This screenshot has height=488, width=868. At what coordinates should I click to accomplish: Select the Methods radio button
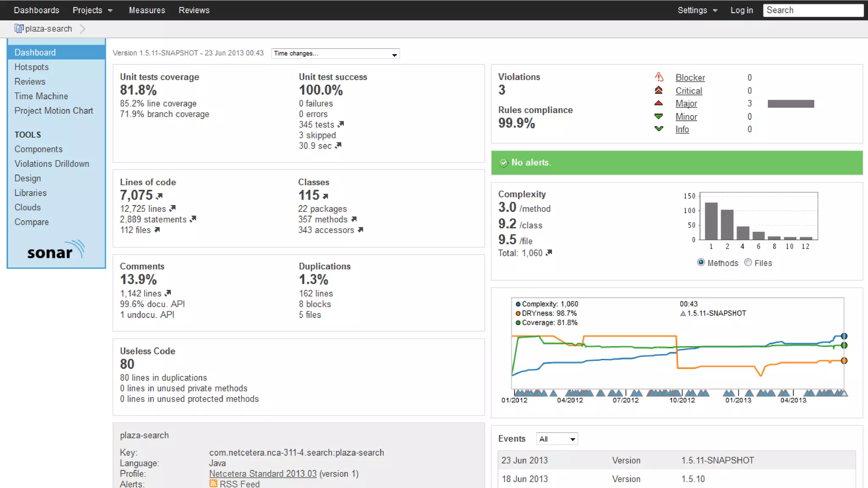tap(701, 263)
